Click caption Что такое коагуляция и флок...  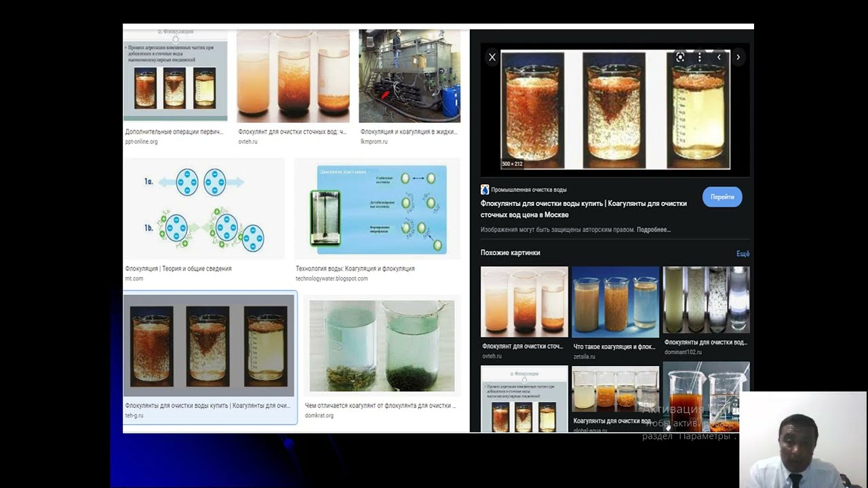[x=615, y=346]
